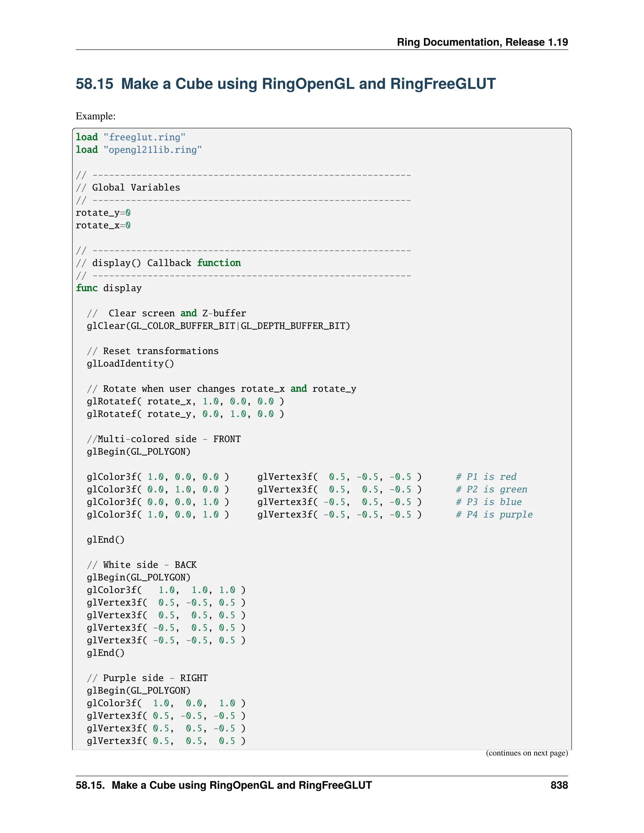644x833 pixels.
Task: Click the comment '//Multi-colored side - FRONT'
Action: click(164, 439)
